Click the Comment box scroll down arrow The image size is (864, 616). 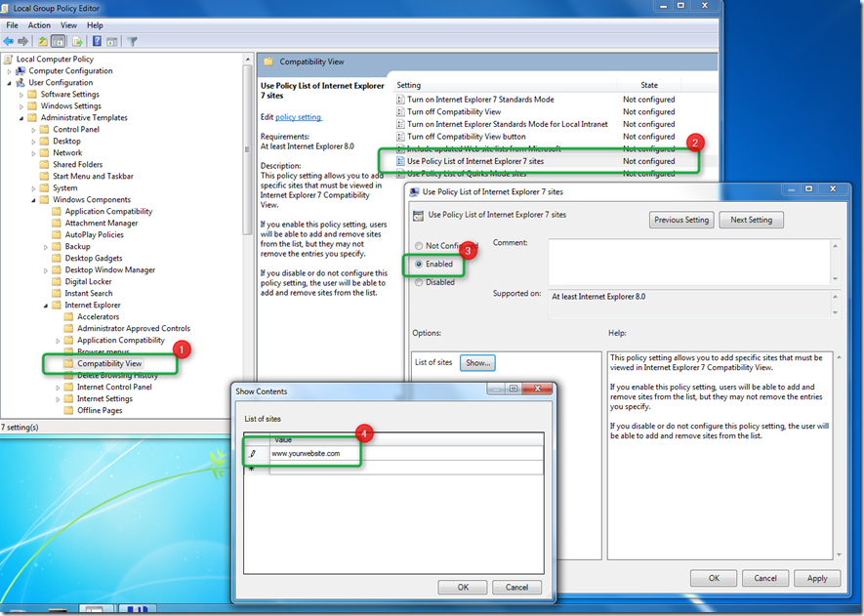(836, 279)
